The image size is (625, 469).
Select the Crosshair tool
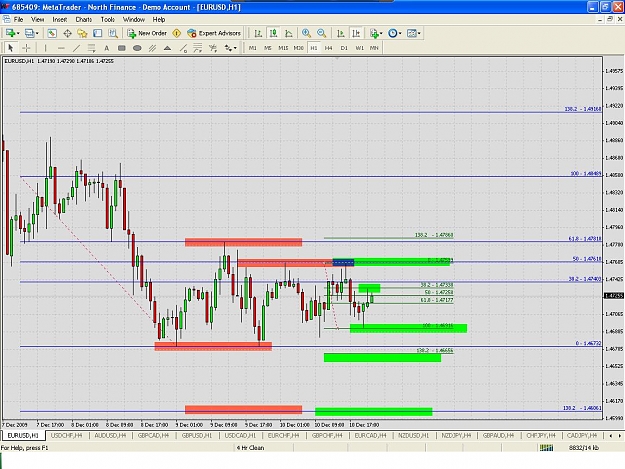tap(26, 48)
